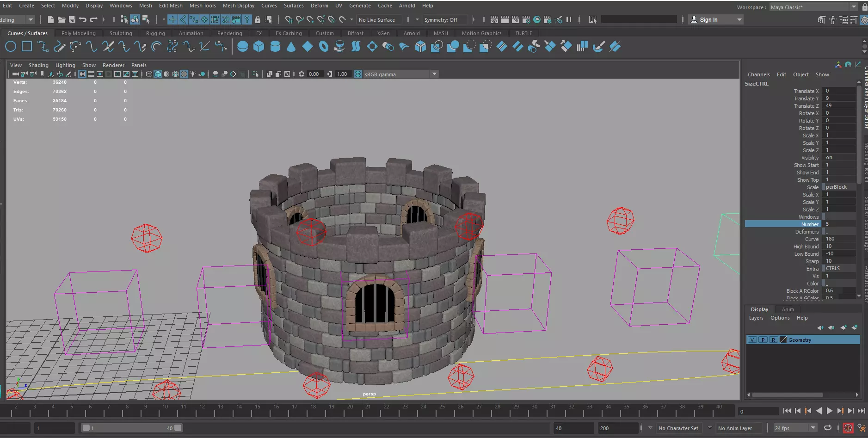Open the Hypershade sphere icon
This screenshot has width=868, height=438.
click(x=537, y=19)
